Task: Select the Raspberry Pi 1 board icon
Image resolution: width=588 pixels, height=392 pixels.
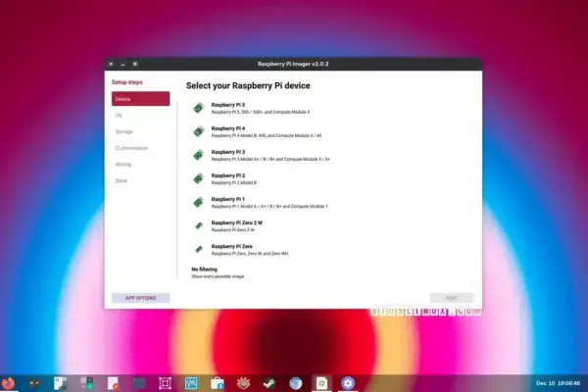Action: [x=198, y=202]
